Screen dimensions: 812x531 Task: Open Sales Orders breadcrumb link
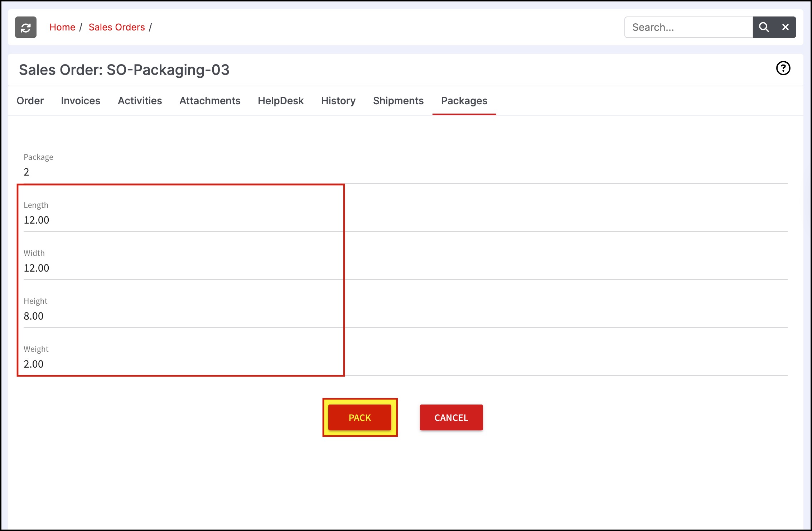pos(117,27)
